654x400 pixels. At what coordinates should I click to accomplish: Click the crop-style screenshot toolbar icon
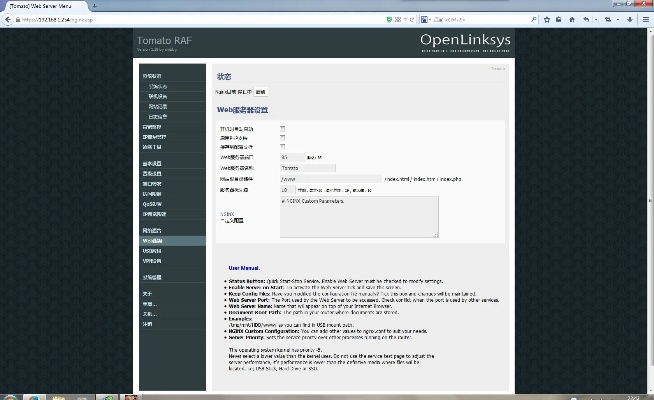(608, 19)
